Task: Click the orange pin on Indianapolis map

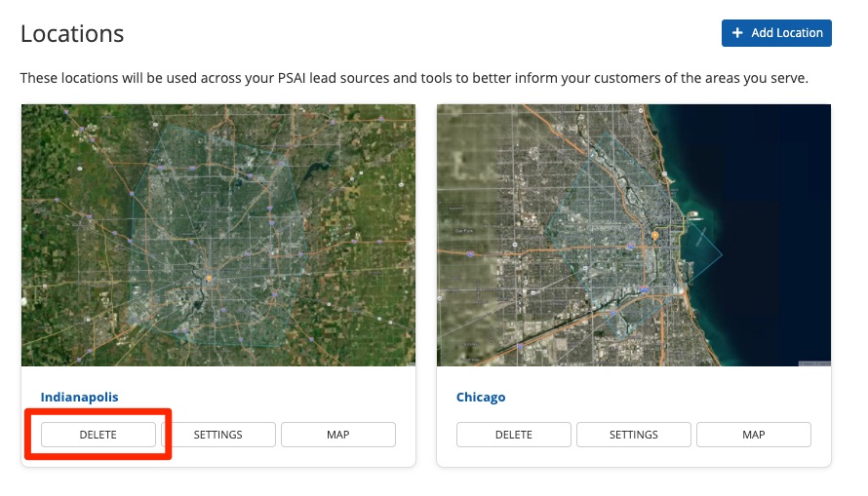Action: pos(207,279)
